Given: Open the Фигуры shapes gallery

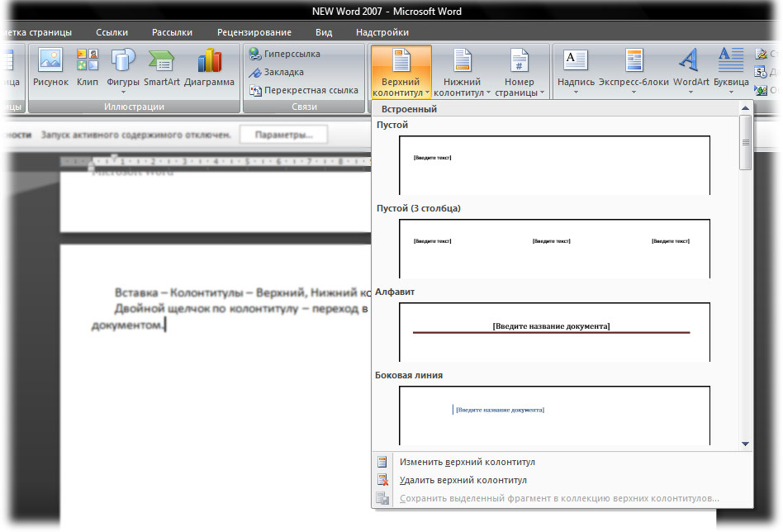Looking at the screenshot, I should 123,70.
